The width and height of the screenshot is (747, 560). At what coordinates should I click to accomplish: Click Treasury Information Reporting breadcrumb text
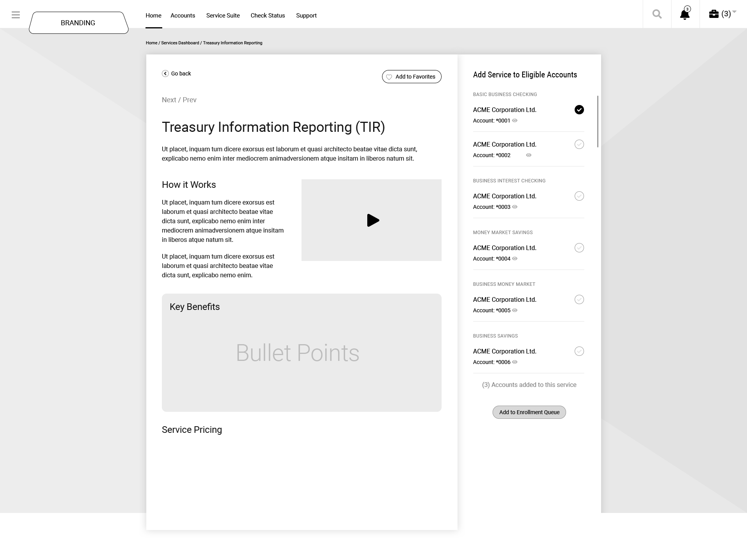233,43
